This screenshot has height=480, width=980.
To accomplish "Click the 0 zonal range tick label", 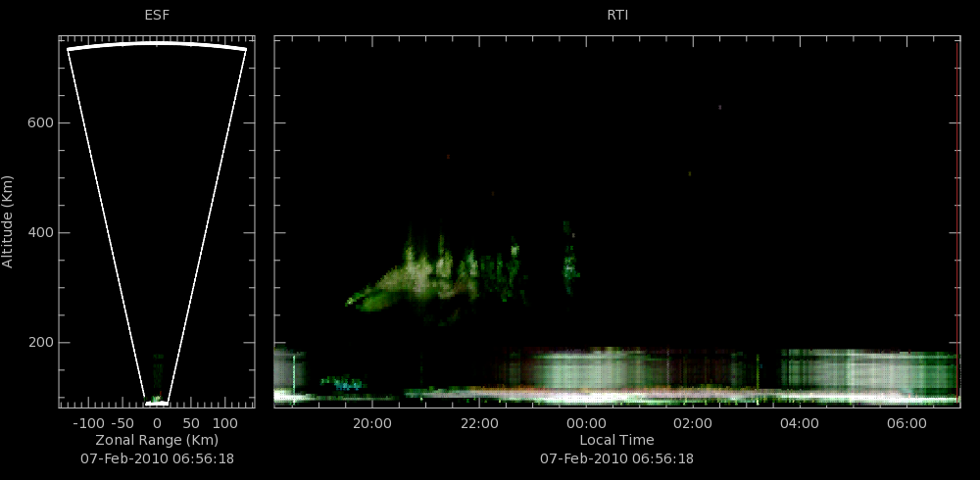I will tap(157, 424).
